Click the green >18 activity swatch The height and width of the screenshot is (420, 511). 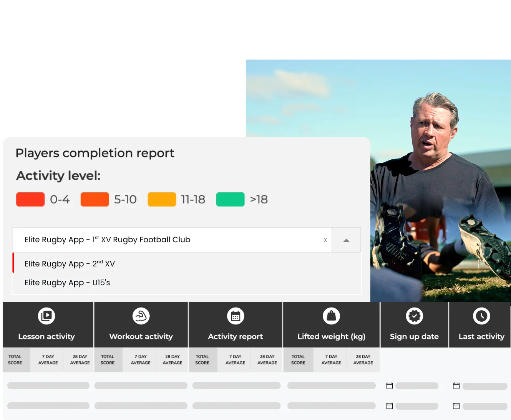(230, 199)
